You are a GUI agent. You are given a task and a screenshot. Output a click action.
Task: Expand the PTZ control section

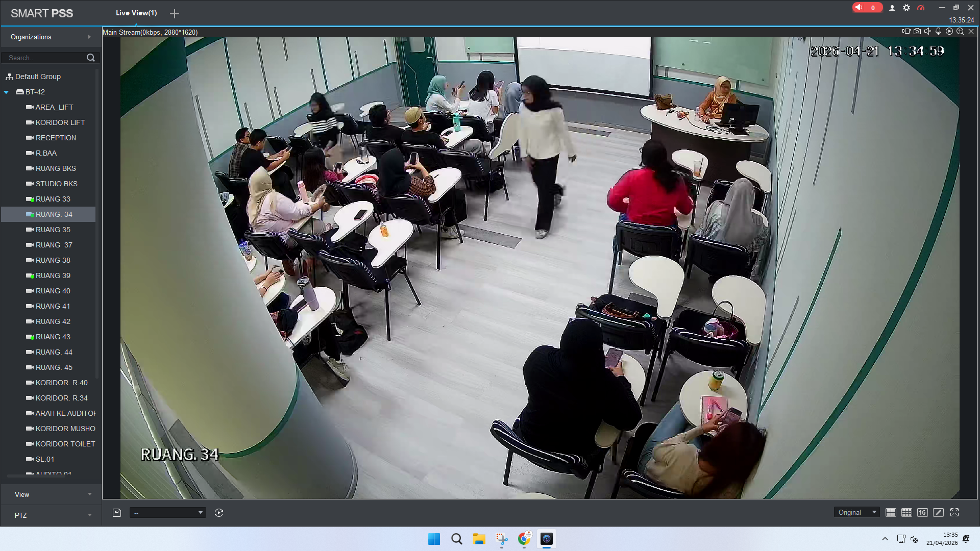pyautogui.click(x=51, y=515)
